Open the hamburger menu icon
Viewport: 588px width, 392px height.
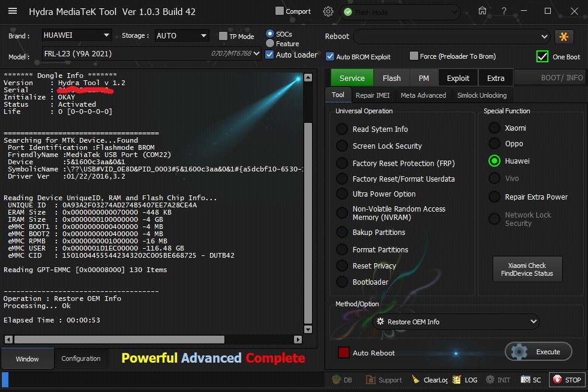pyautogui.click(x=13, y=11)
